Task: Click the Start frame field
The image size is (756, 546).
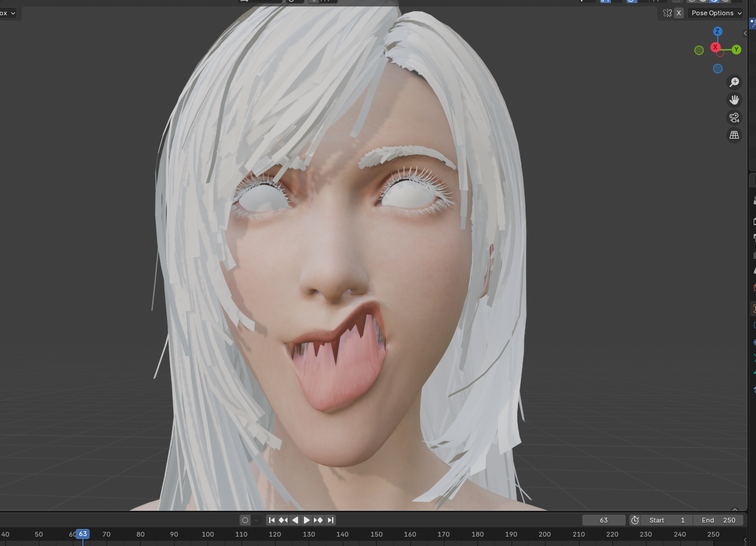Action: coord(667,520)
